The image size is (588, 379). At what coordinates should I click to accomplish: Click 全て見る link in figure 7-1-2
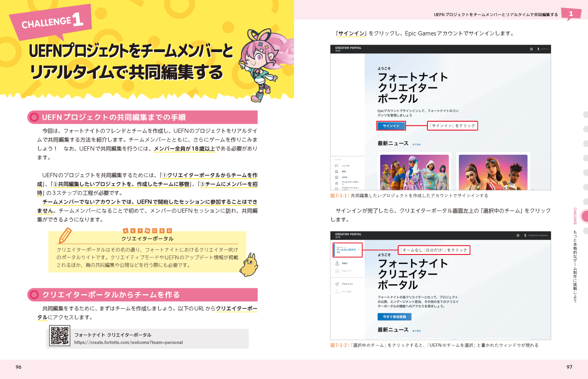coord(417,331)
